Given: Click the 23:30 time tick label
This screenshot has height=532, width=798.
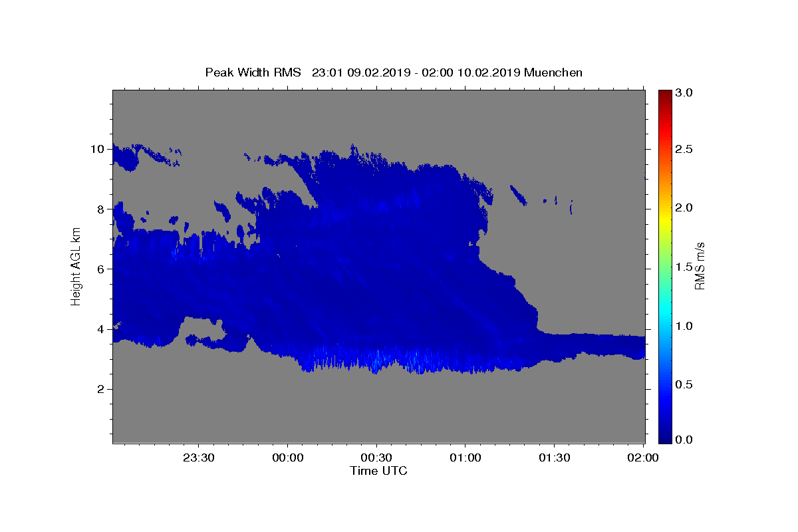Looking at the screenshot, I should coord(199,458).
